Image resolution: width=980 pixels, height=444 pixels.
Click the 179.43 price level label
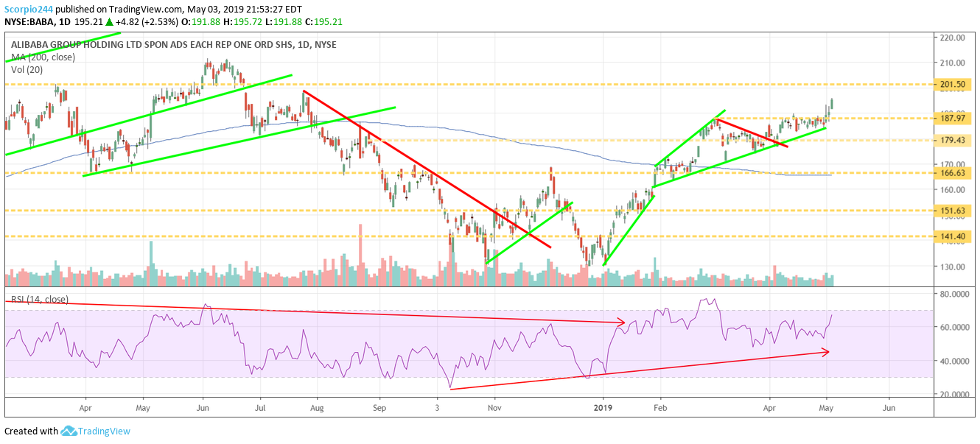[953, 140]
